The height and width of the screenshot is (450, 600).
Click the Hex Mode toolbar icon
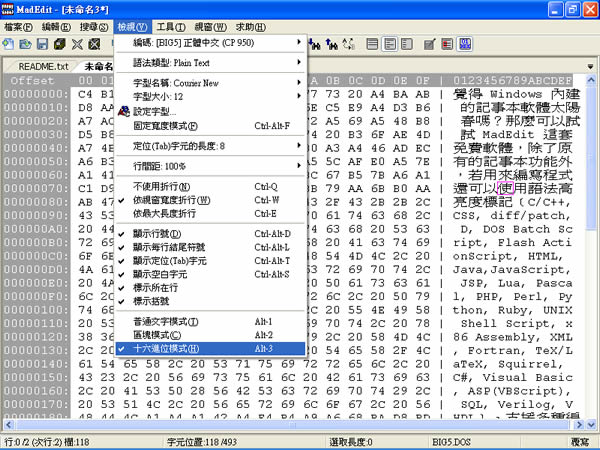pyautogui.click(x=465, y=44)
